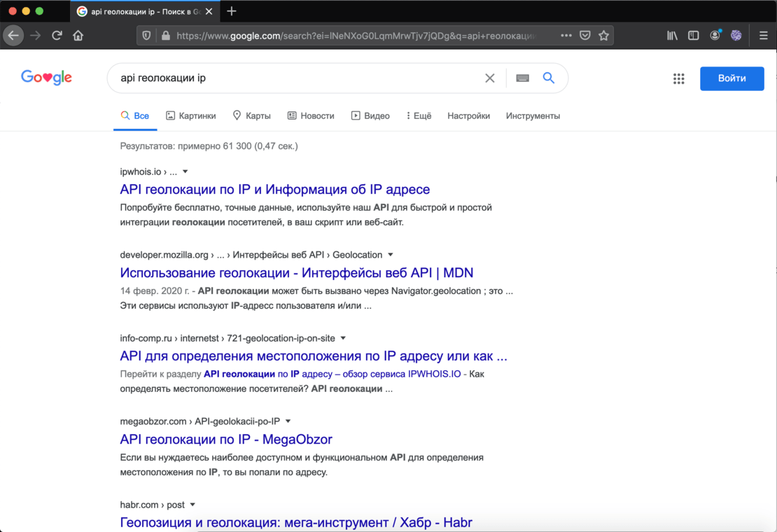777x532 pixels.
Task: Click the megaobzor.com breadcrumb path
Action: pyautogui.click(x=200, y=421)
